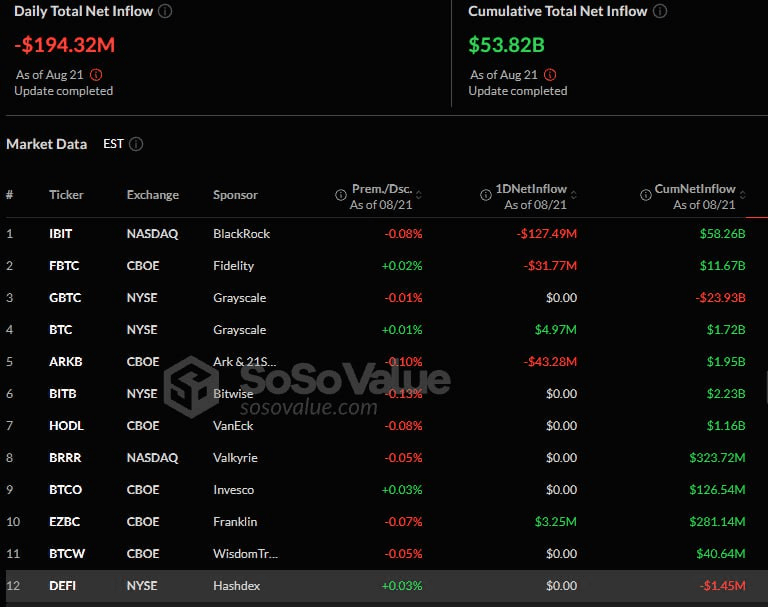This screenshot has width=768, height=607.
Task: Click HODL cumulative inflow $1.16B
Action: click(x=726, y=426)
